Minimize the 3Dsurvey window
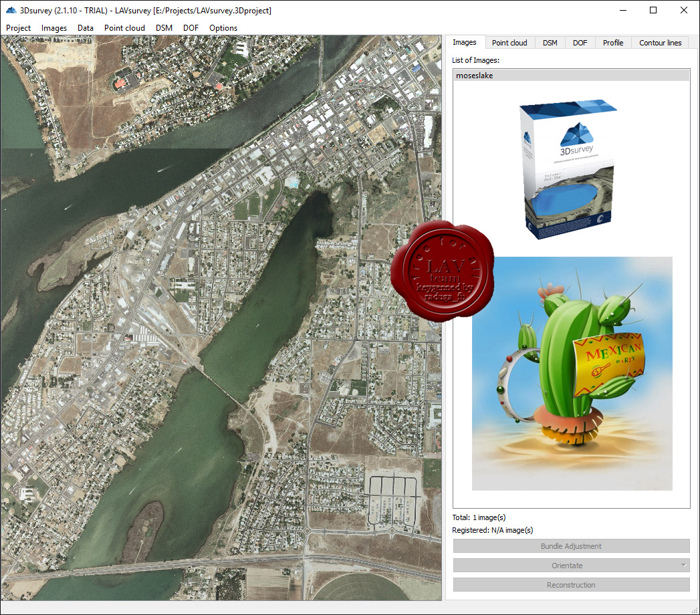Viewport: 700px width, 615px height. [623, 10]
